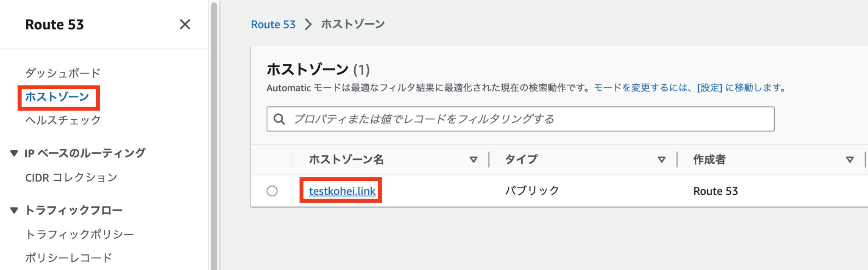
Task: Open ダッシュボード from the side navigation
Action: [63, 72]
